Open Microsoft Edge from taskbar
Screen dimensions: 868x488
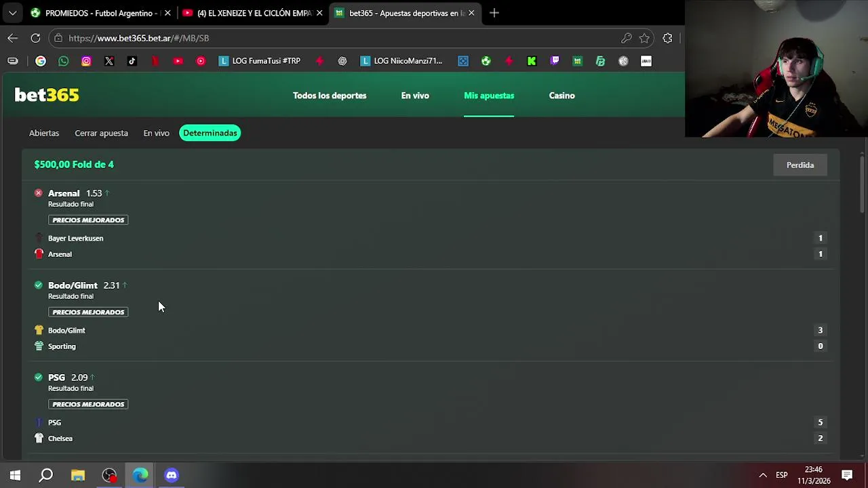(x=140, y=475)
